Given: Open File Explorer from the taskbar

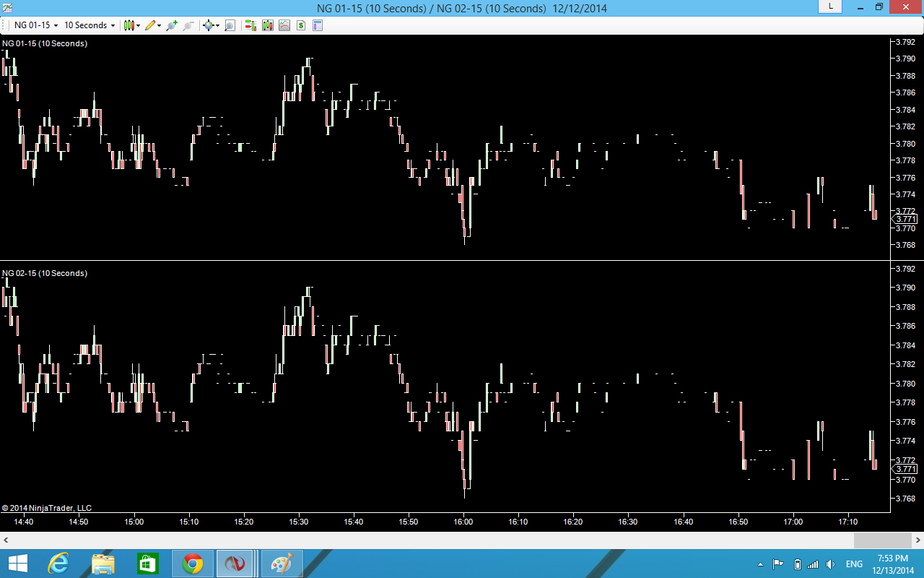Looking at the screenshot, I should tap(103, 564).
